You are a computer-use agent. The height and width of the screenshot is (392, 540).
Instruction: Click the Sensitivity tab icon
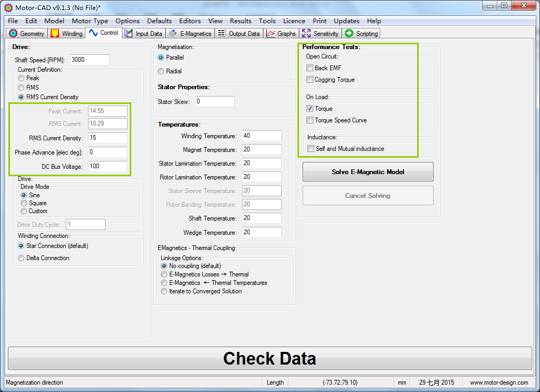(x=306, y=34)
